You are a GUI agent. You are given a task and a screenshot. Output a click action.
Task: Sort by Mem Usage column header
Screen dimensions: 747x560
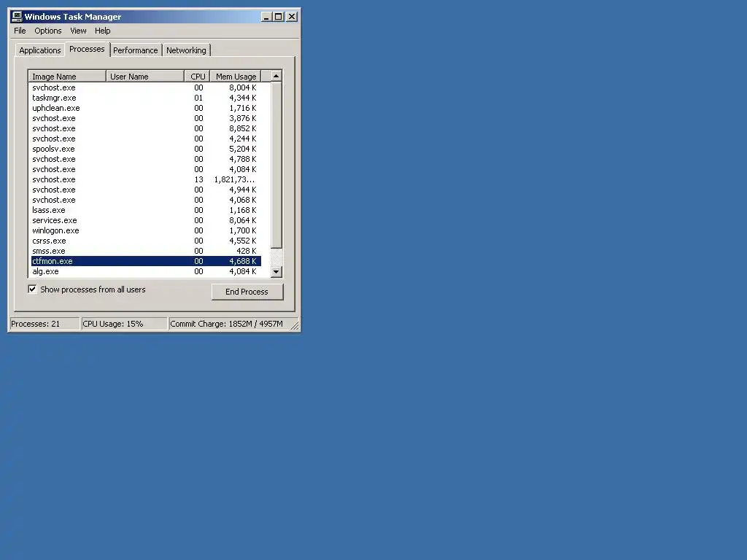(x=236, y=76)
